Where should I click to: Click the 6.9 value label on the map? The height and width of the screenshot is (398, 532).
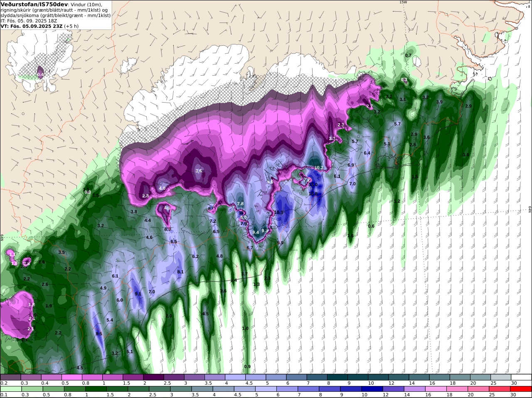click(x=351, y=165)
